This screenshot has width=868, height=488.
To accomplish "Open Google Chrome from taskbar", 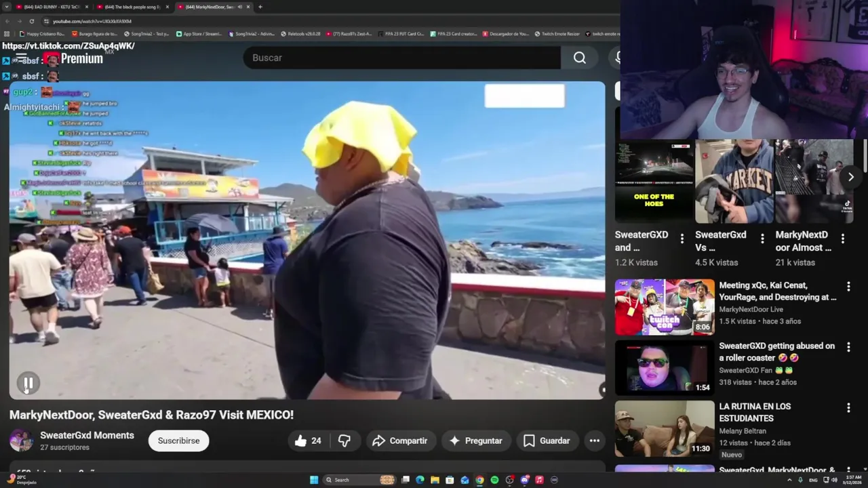I will coord(479,480).
